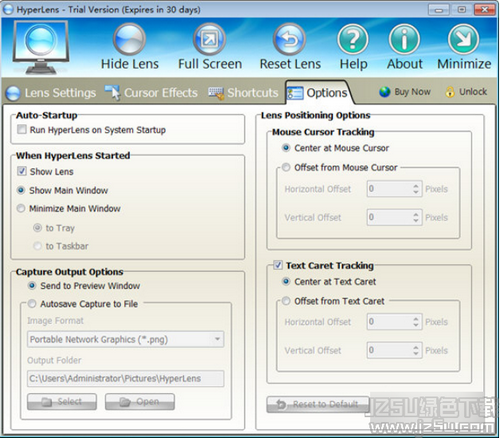Click the Minimize arrow toolbar icon

pos(464,39)
